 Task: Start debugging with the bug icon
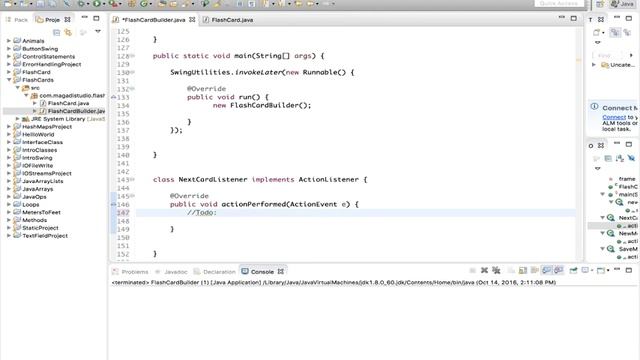(x=81, y=4)
